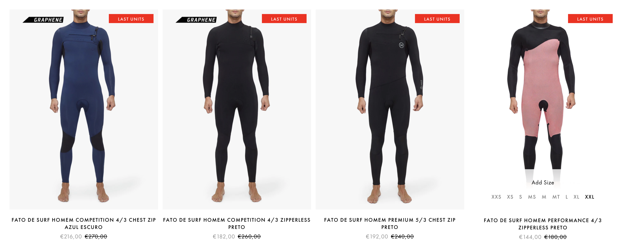Select size L on the Performance wetsuit
Screen dimensions: 644x252
[566, 197]
